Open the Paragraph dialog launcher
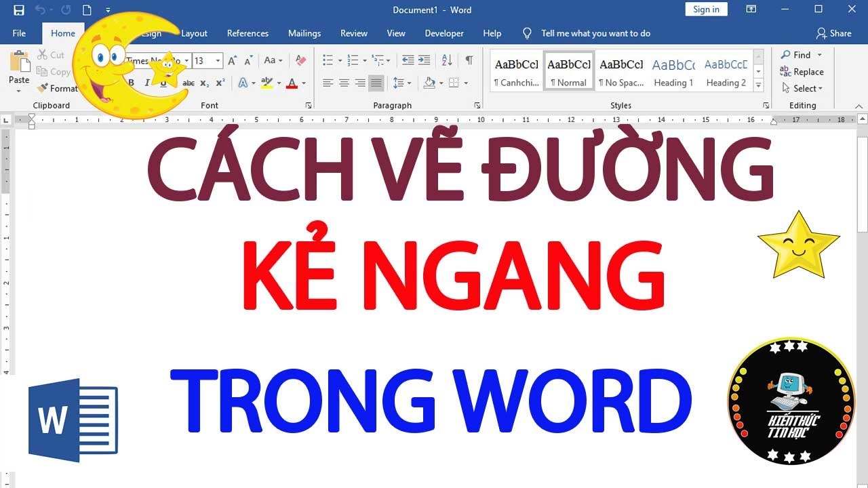Image resolution: width=868 pixels, height=488 pixels. coord(477,105)
